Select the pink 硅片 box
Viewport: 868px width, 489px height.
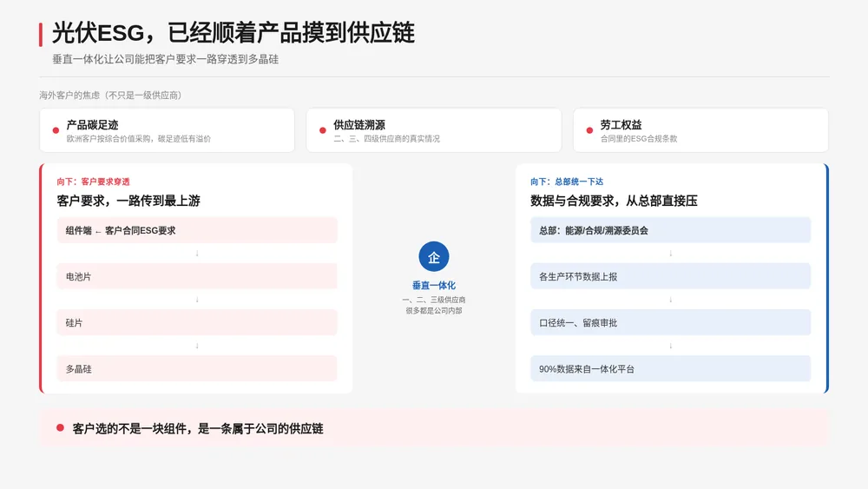coord(197,322)
